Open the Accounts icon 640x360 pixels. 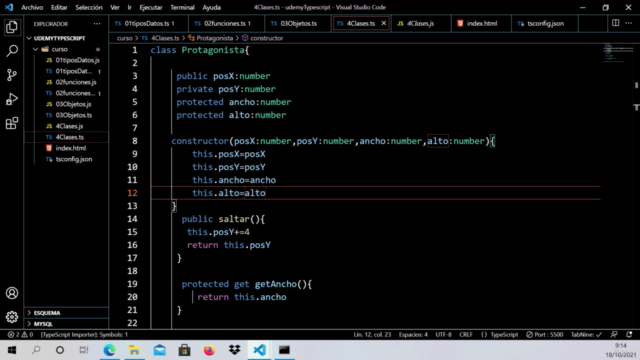[12, 293]
